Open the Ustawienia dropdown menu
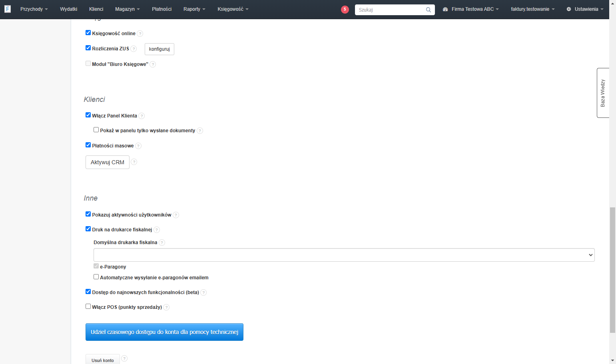Screen dimensions: 616x364 (x=585, y=9)
